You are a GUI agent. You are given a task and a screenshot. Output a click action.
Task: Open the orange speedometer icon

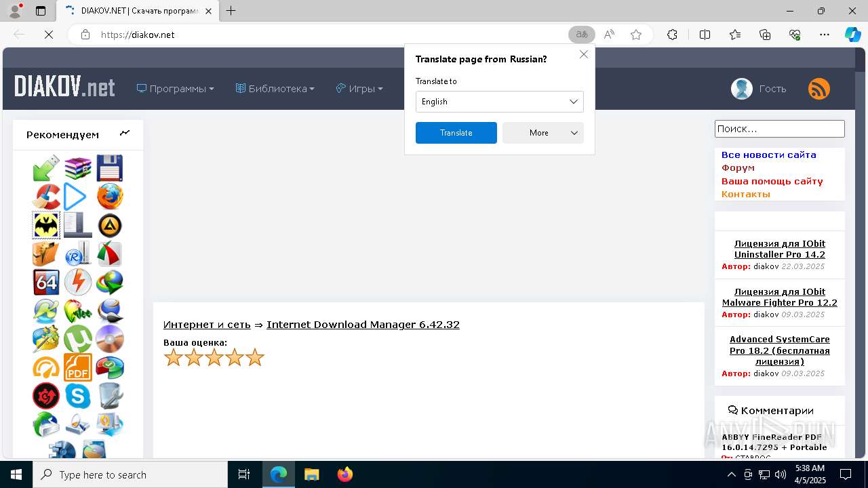46,367
